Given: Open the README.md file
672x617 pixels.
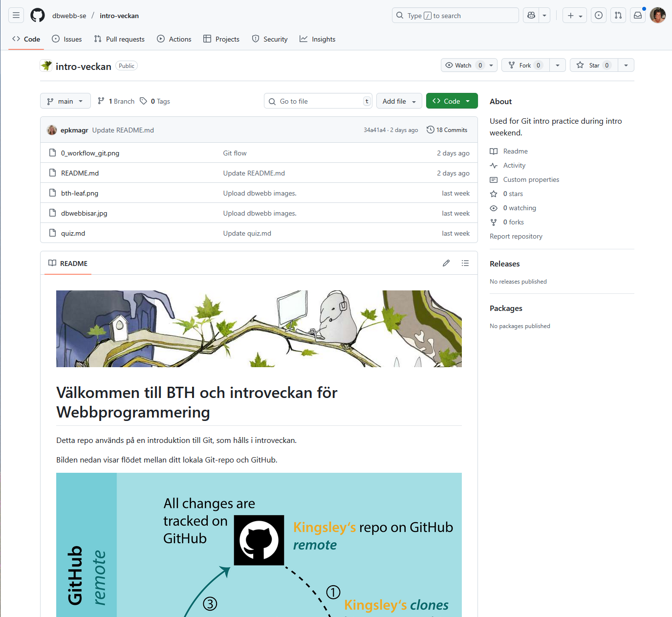Looking at the screenshot, I should tap(80, 173).
